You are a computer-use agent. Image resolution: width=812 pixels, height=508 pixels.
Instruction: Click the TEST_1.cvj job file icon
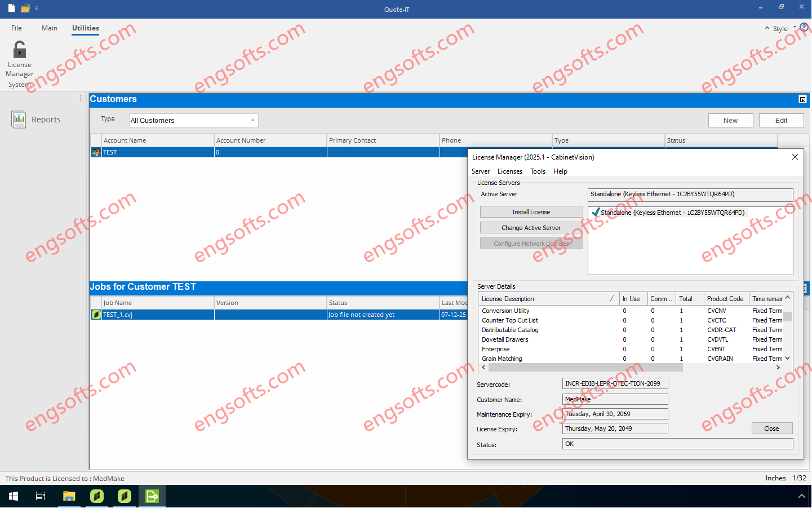(x=96, y=315)
